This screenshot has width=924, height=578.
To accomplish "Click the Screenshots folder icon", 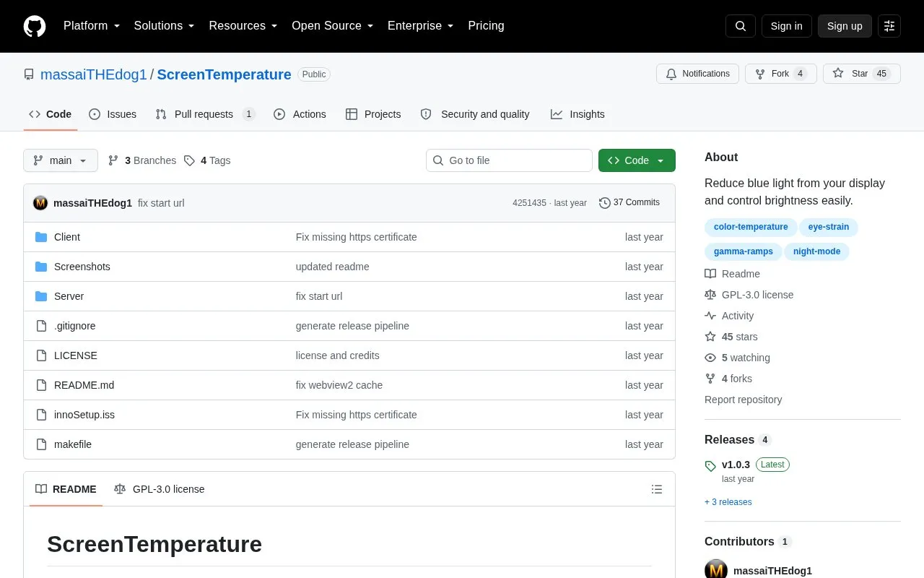I will (x=41, y=267).
